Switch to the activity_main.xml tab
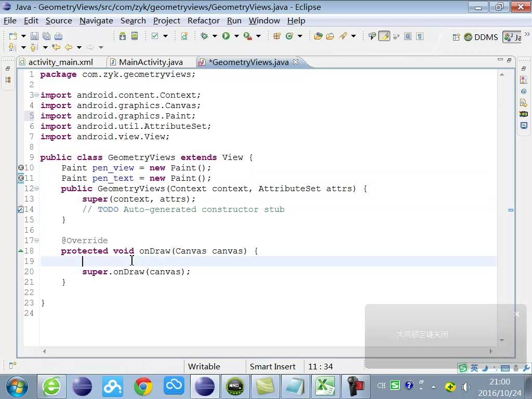The image size is (532, 399). (x=61, y=62)
